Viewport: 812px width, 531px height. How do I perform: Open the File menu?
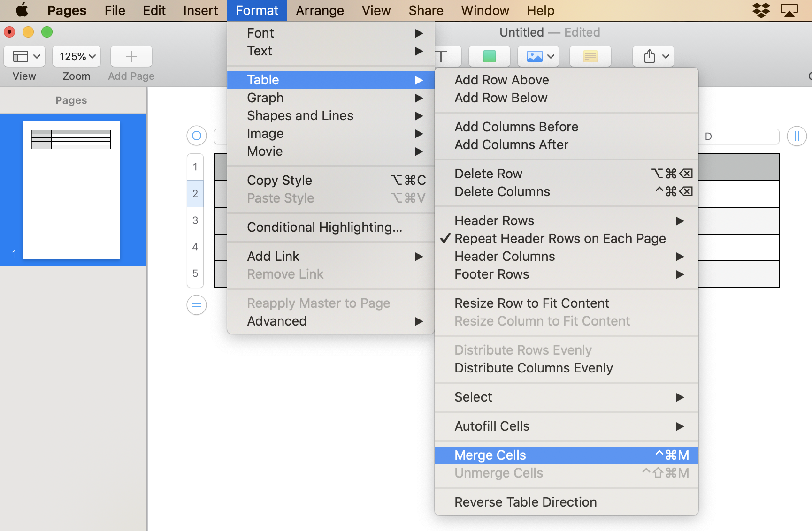[x=115, y=10]
